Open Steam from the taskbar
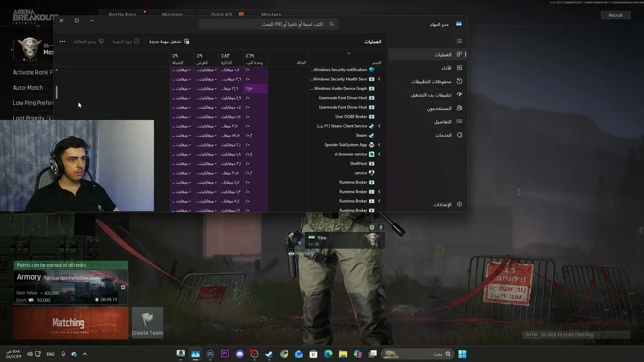The image size is (644, 362). (269, 354)
